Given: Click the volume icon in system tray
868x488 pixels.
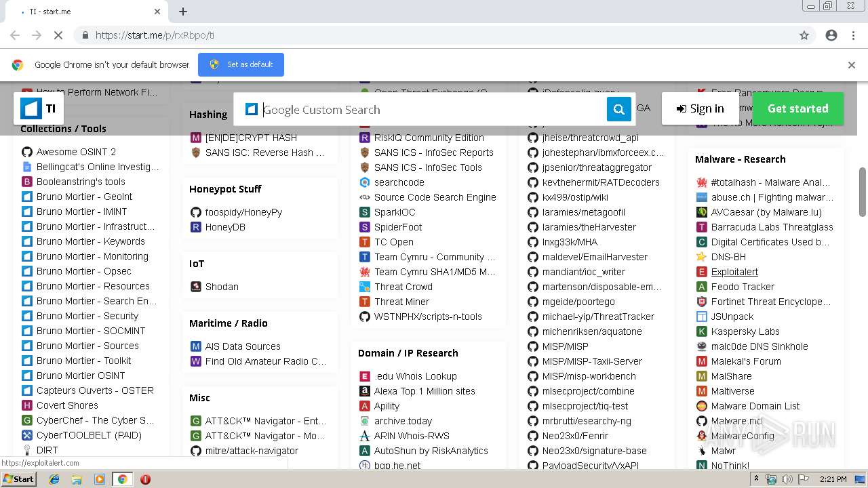Looking at the screenshot, I should point(787,479).
